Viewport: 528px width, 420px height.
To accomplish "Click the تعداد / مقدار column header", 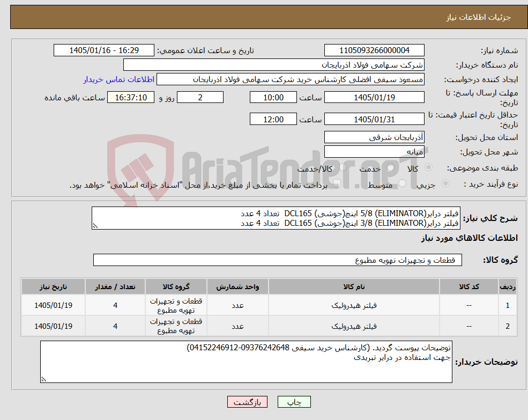I will click(115, 286).
